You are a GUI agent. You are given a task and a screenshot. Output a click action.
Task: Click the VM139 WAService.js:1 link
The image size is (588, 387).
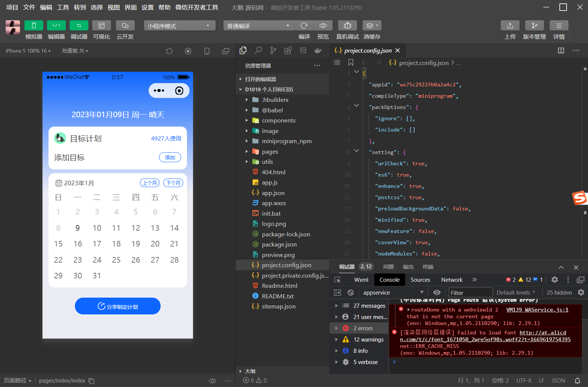pyautogui.click(x=537, y=310)
